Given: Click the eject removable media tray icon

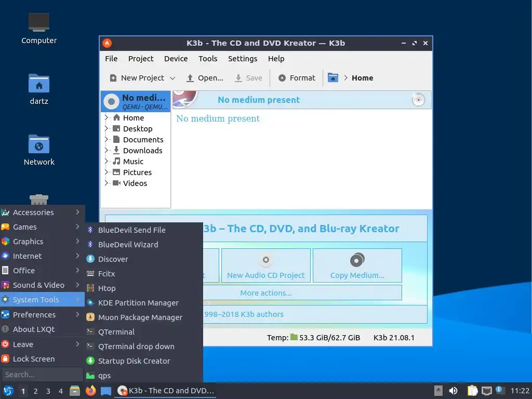Looking at the screenshot, I should click(438, 391).
